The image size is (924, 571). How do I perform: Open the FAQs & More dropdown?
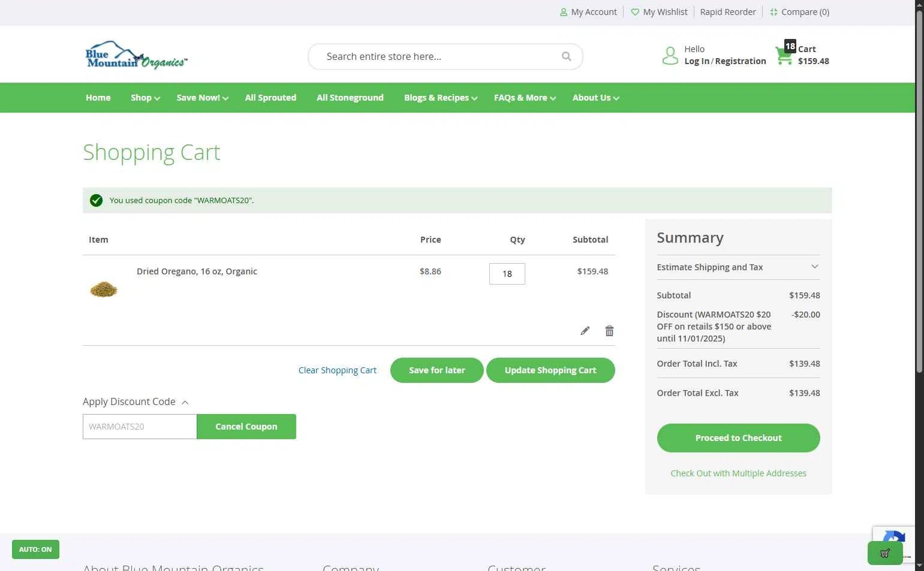[525, 98]
